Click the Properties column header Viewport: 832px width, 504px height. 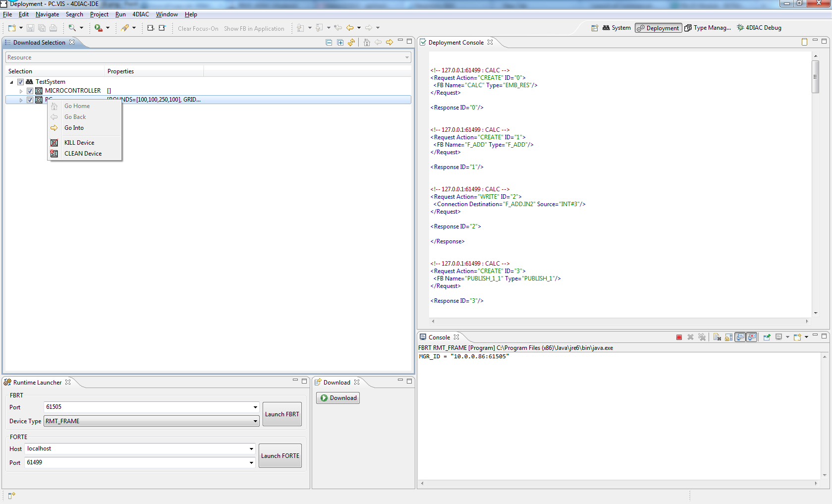pos(154,71)
